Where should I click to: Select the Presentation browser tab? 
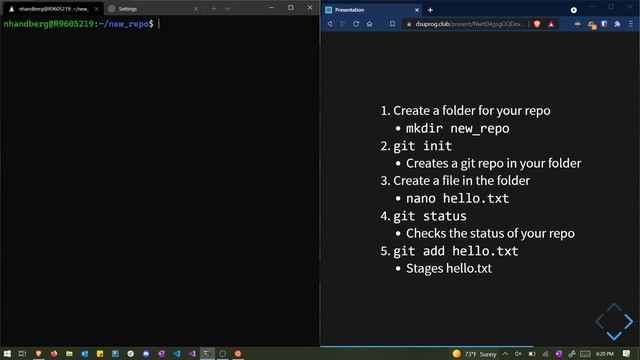pyautogui.click(x=372, y=10)
